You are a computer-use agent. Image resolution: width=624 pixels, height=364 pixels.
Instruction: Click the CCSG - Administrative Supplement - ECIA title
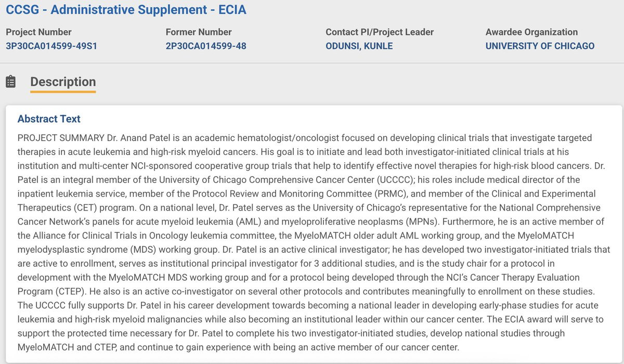coord(126,9)
